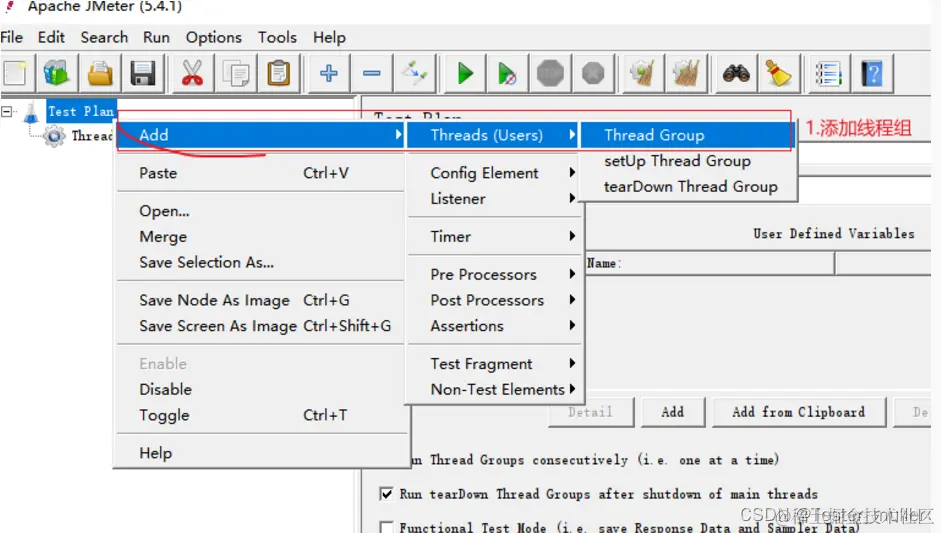Choose Toggle in the context menu

260,415
